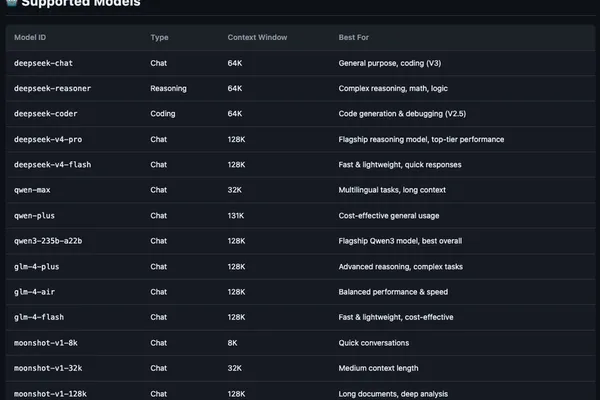
Task: Click the Coding type cell
Action: pyautogui.click(x=163, y=114)
